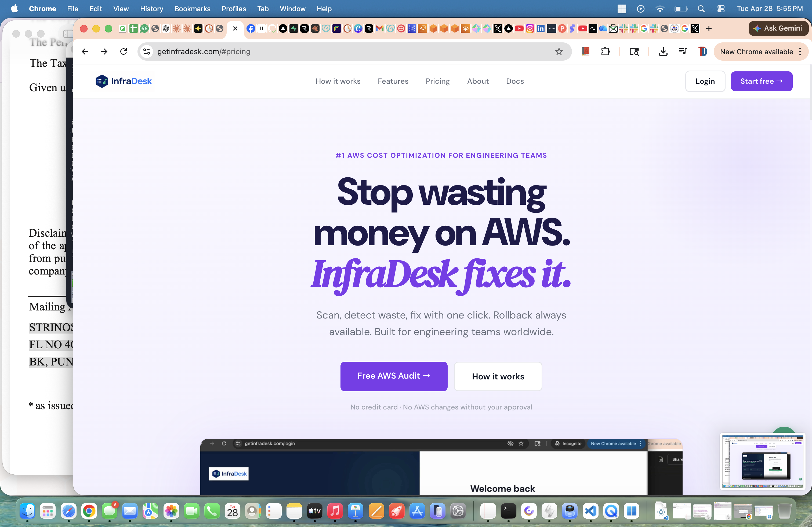The height and width of the screenshot is (527, 812).
Task: Open the Extensions puzzle icon
Action: 605,52
